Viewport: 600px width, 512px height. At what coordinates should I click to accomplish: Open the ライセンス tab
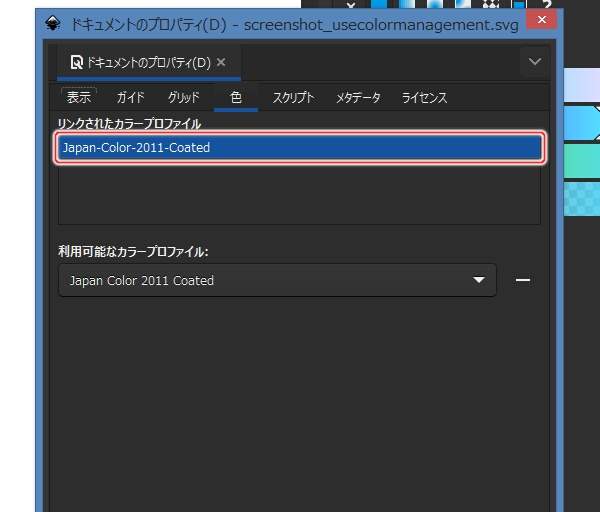424,97
